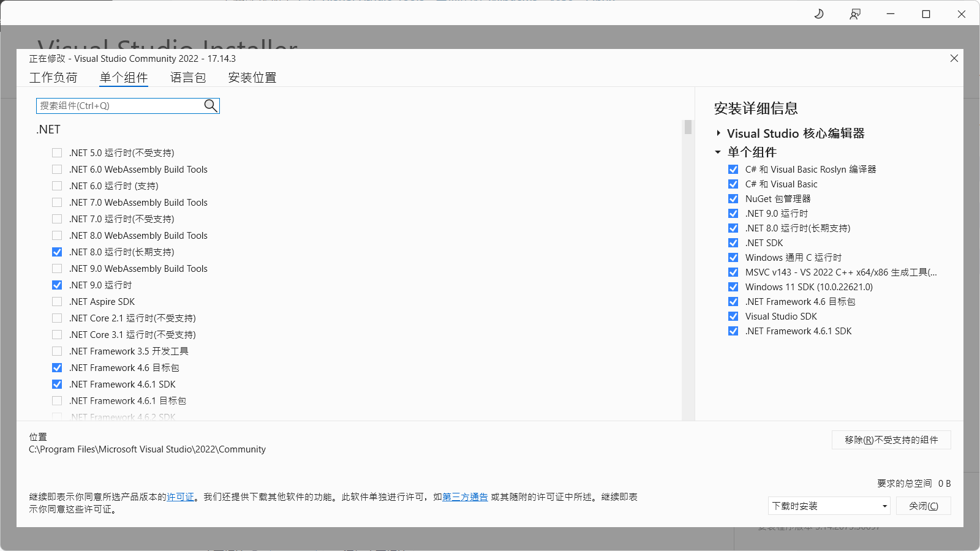The width and height of the screenshot is (980, 551).
Task: Uncheck .NET Framework 4.6 目标包 in component list
Action: [57, 367]
